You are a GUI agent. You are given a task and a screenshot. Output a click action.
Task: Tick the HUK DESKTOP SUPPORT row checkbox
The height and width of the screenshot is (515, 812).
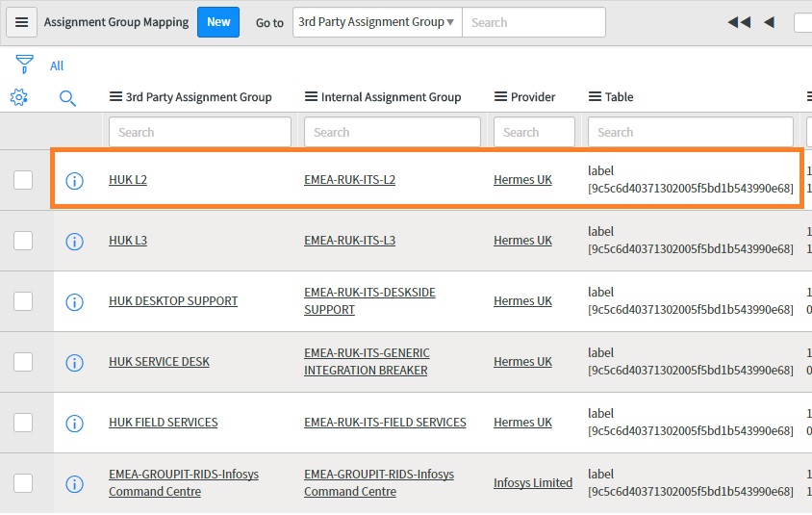pos(23,301)
